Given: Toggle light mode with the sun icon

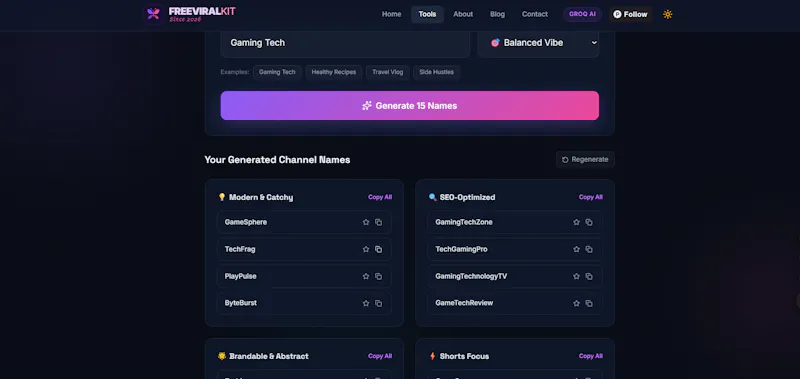Looking at the screenshot, I should tap(667, 14).
